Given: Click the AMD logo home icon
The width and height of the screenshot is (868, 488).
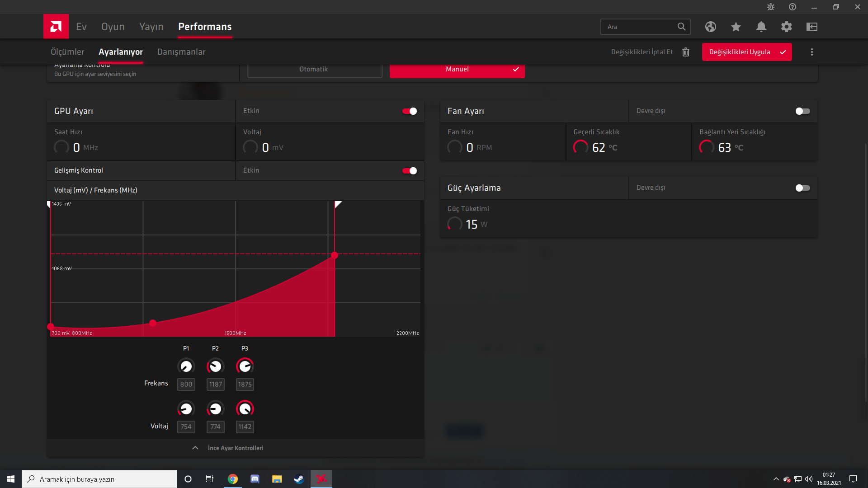Looking at the screenshot, I should point(56,27).
